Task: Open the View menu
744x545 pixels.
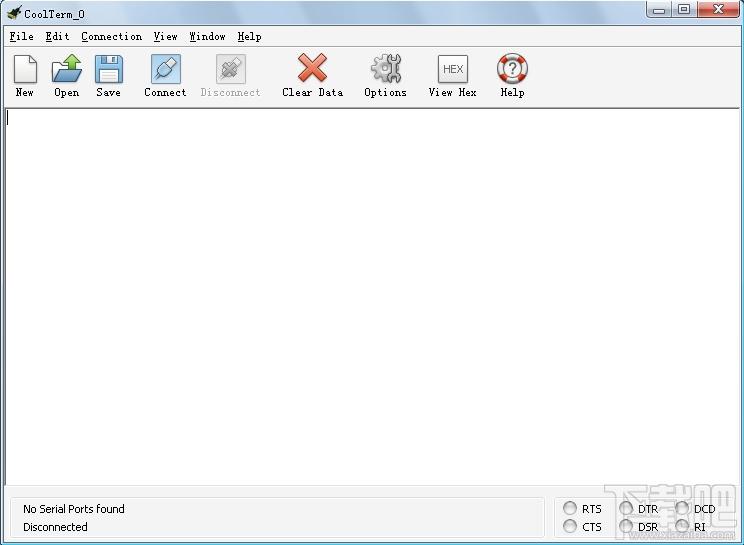Action: [x=165, y=37]
